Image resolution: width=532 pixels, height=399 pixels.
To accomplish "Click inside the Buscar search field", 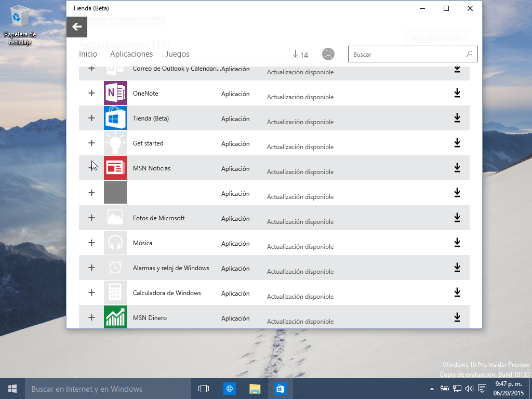I will (x=405, y=54).
